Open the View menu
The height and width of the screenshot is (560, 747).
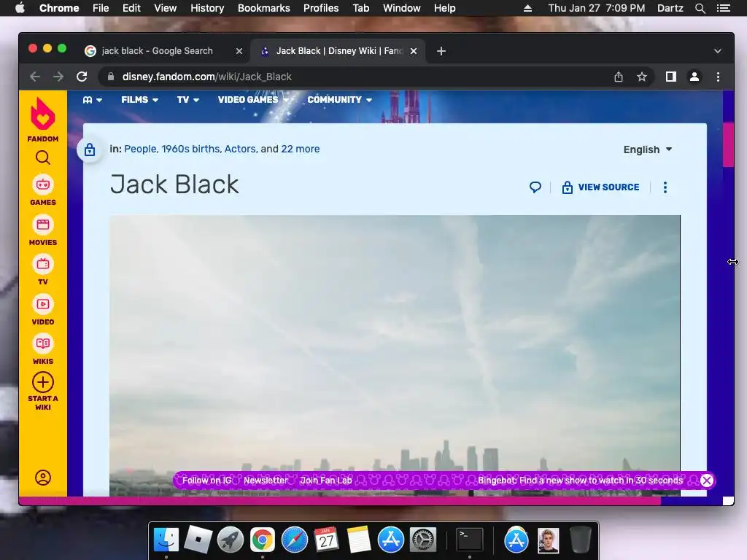166,8
